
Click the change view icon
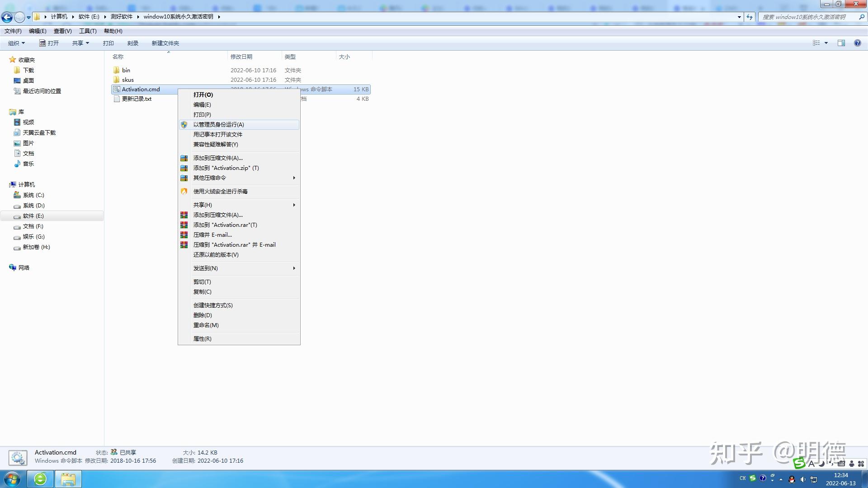816,43
